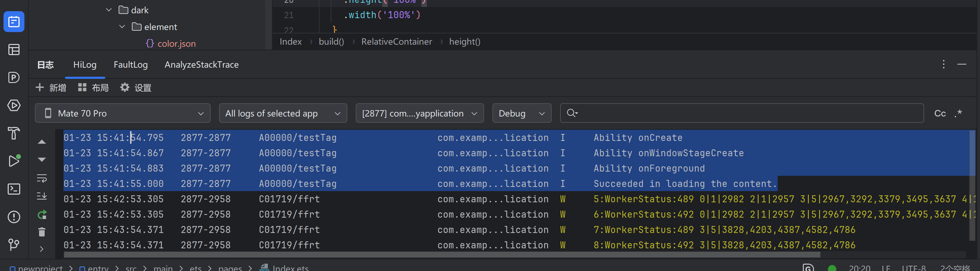Screen dimensions: 980x271
Task: Open the Problems exclamation icon in sidebar
Action: 14,217
